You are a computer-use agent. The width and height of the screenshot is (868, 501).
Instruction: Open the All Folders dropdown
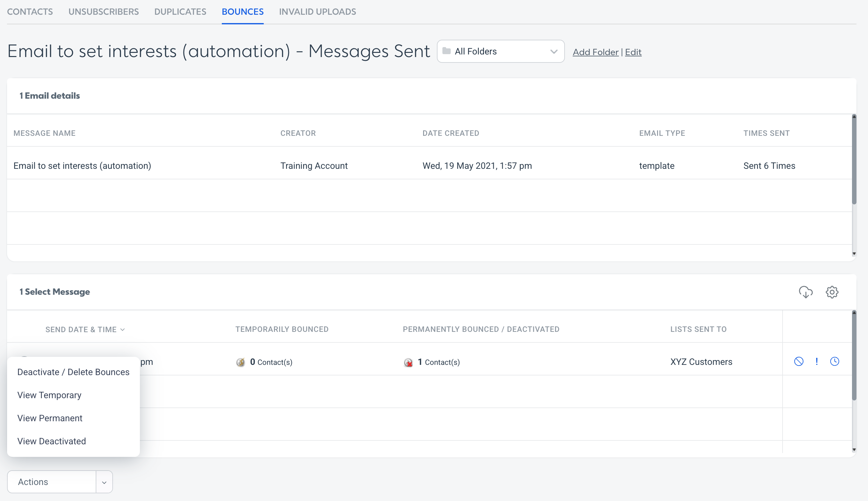[501, 51]
